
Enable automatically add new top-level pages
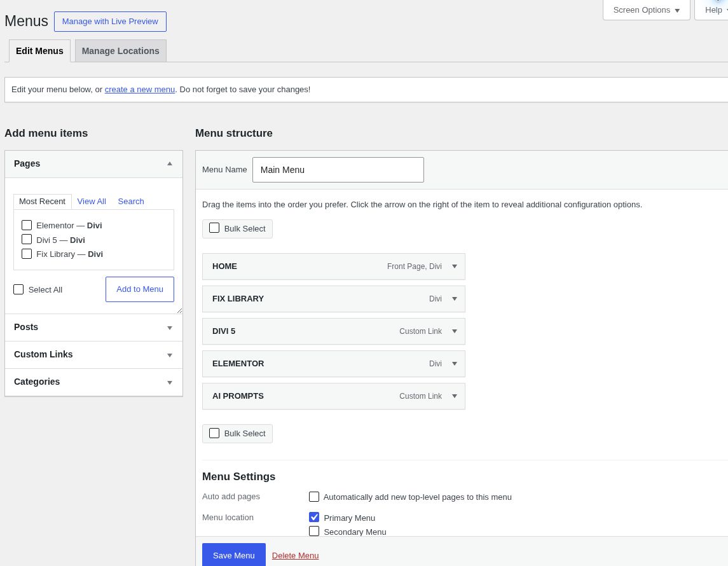click(314, 497)
